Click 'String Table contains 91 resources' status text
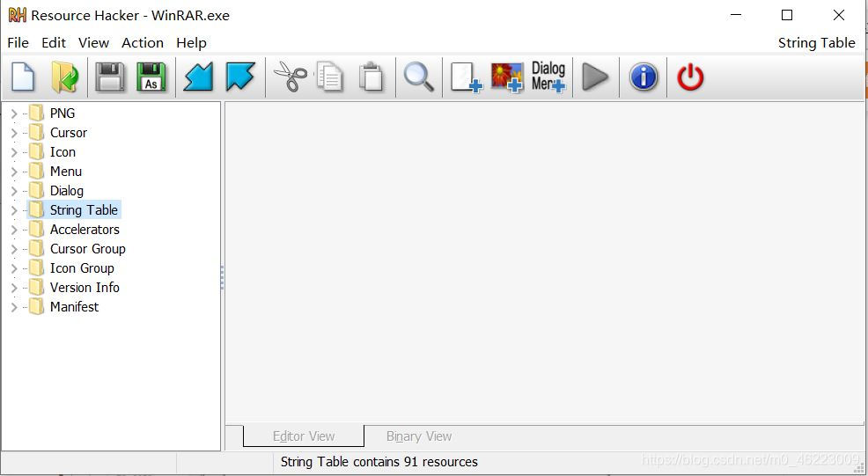Viewport: 868px width, 476px height. tap(379, 462)
